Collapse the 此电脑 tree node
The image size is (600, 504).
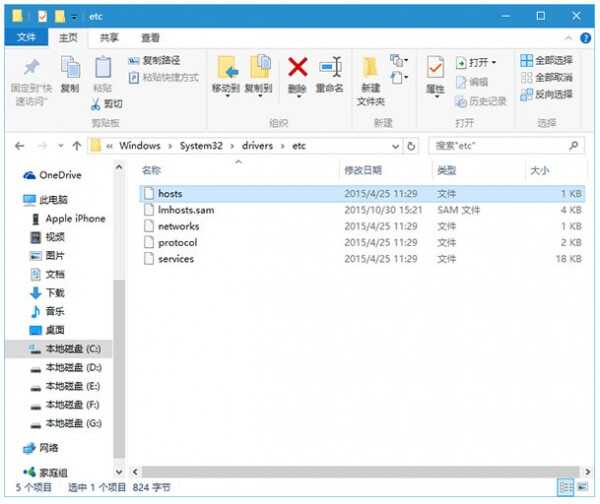[x=12, y=200]
